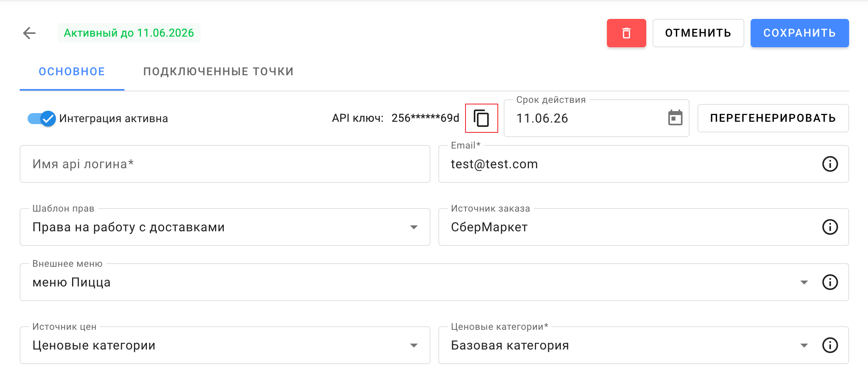Show info for Ценовые категории field
The width and height of the screenshot is (868, 383).
pyautogui.click(x=830, y=345)
